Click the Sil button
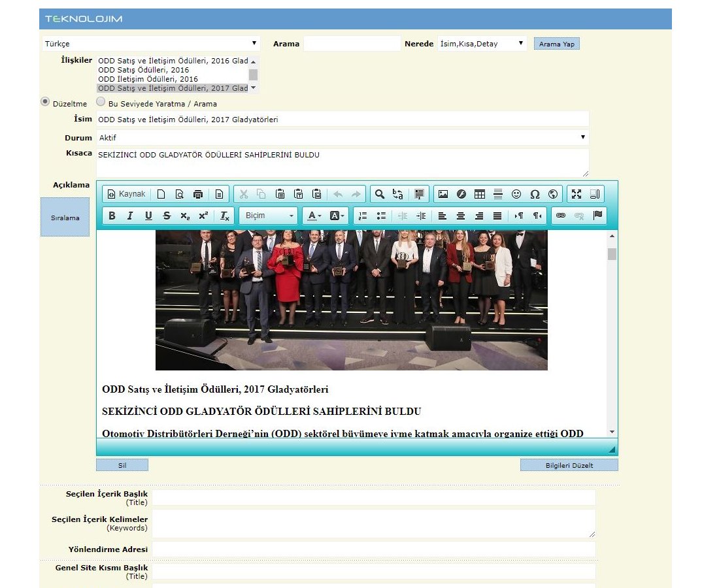The image size is (719, 588). point(122,465)
